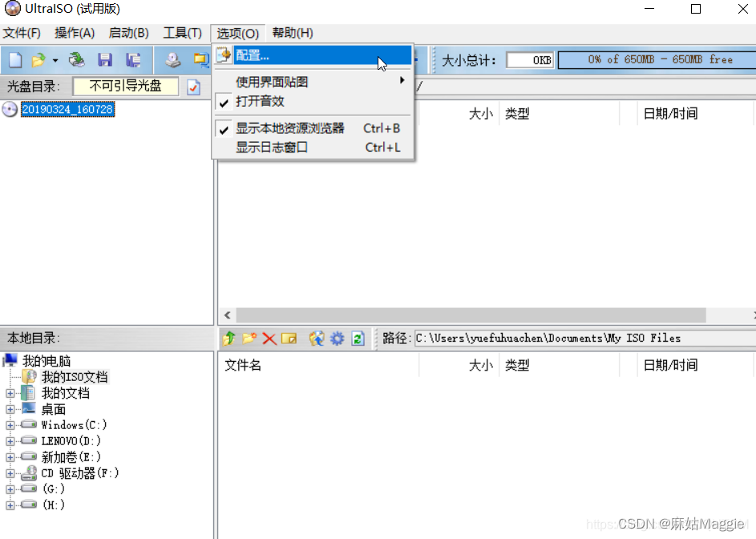Open the 启动(B) menu
Screen dimensions: 756x539
[129, 33]
